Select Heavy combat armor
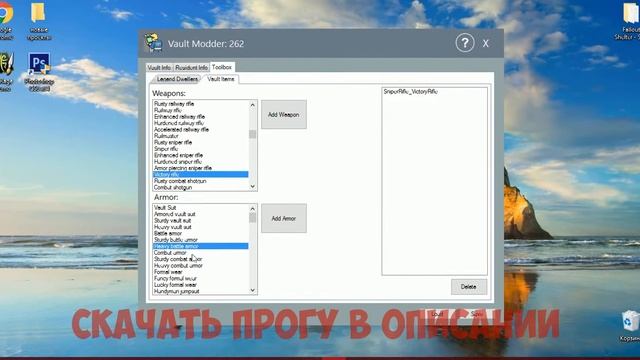 [x=200, y=265]
